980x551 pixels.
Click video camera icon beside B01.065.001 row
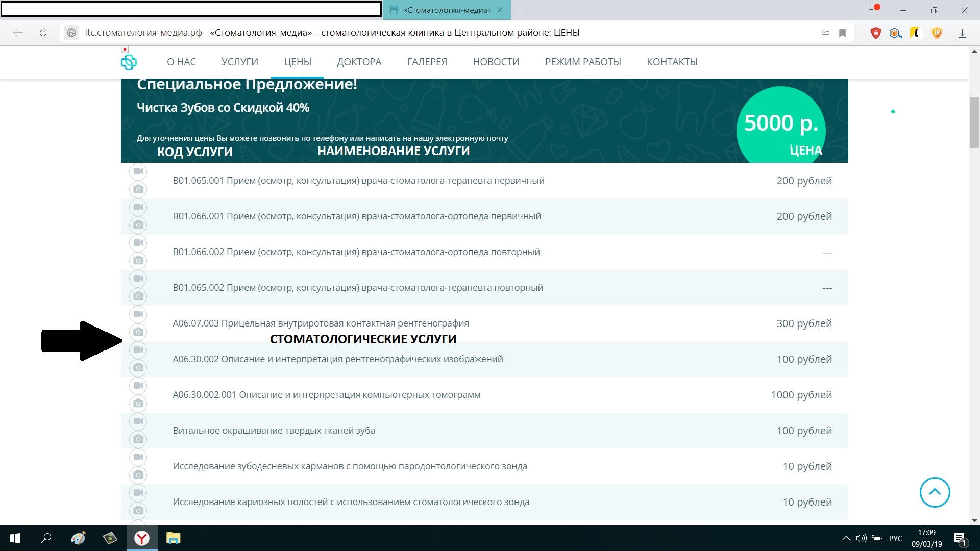coord(138,171)
